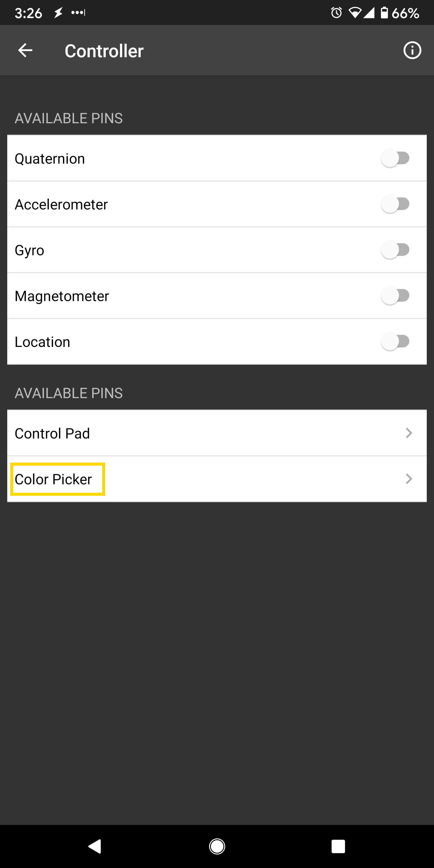Screen dimensions: 434x868
Task: Tap the Android home circle button
Action: (x=217, y=846)
